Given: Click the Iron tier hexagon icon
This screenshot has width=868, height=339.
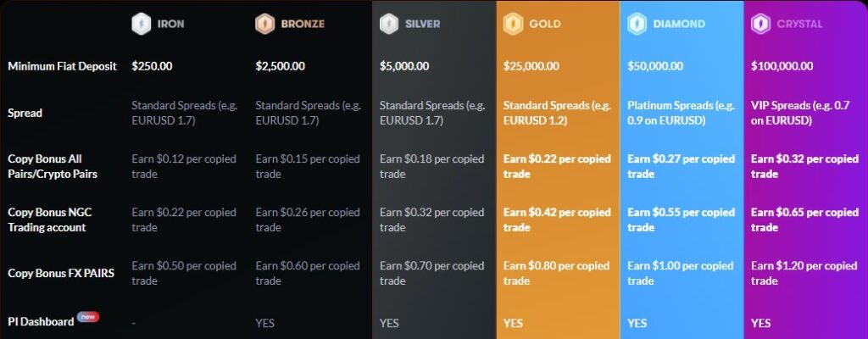Looking at the screenshot, I should point(142,25).
